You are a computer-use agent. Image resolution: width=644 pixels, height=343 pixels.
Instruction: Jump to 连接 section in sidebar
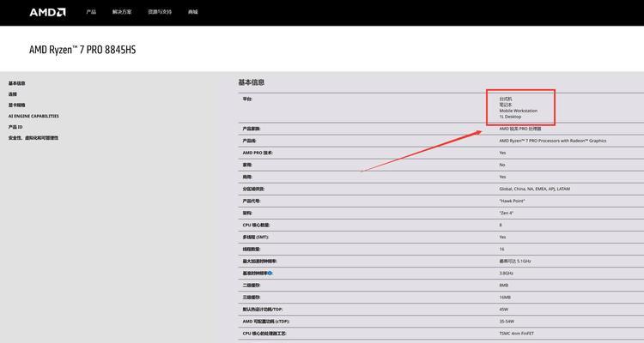13,94
